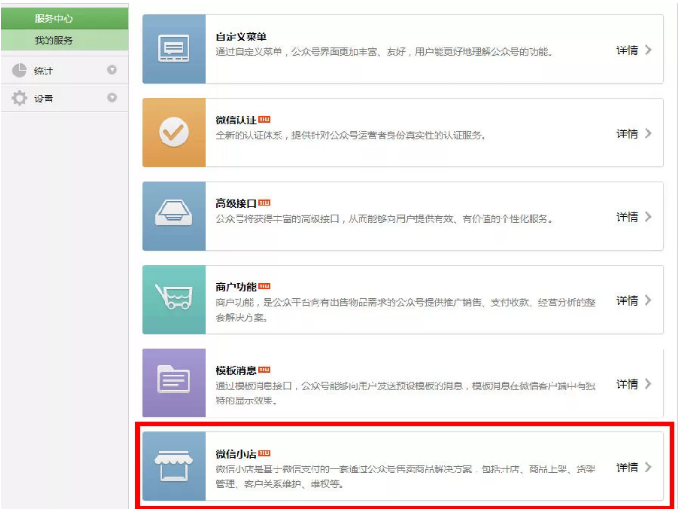Select 我的服务 in the sidebar
Image resolution: width=682 pixels, height=514 pixels.
click(x=64, y=40)
